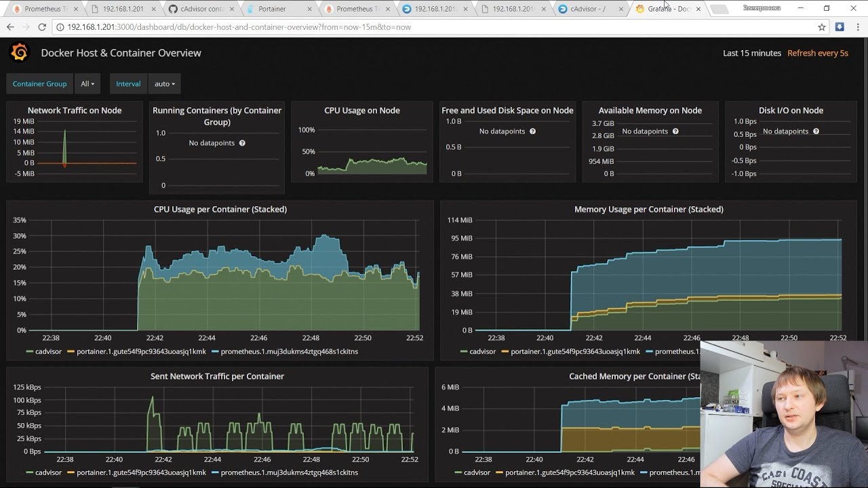Open the browser three-dot menu
Screen dimensions: 868x488
coord(858,27)
